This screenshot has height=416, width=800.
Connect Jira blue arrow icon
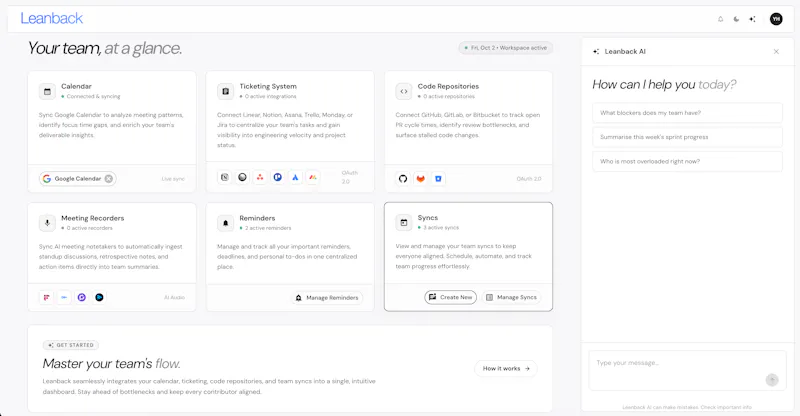click(295, 177)
